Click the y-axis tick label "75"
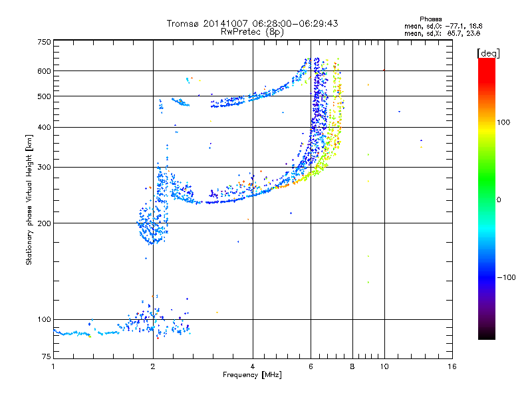 [47, 356]
